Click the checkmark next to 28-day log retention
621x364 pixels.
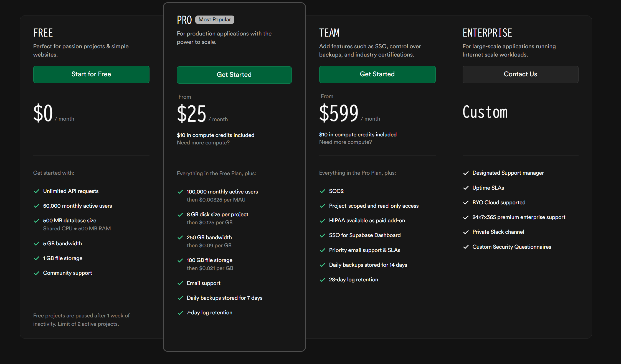[x=323, y=280]
